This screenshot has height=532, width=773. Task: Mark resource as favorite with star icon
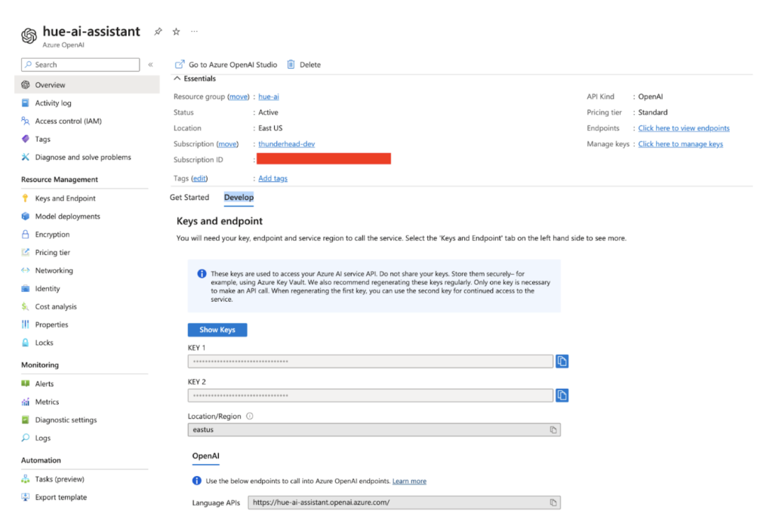coord(176,32)
